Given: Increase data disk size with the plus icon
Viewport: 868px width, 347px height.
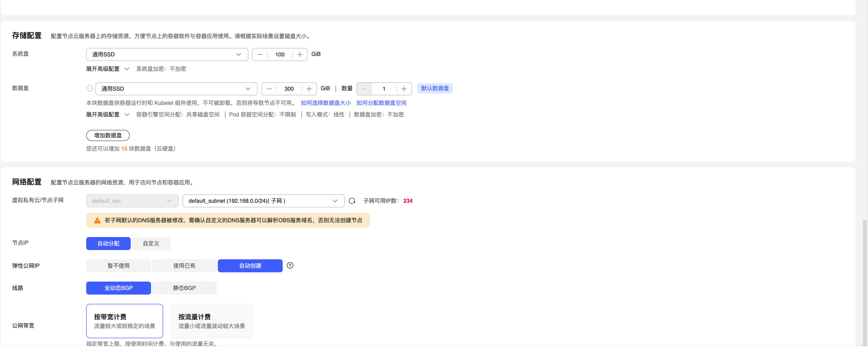Looking at the screenshot, I should pyautogui.click(x=309, y=89).
